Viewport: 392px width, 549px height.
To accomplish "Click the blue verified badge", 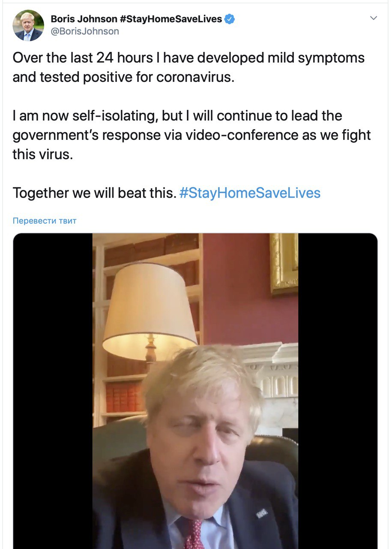I will (x=230, y=19).
